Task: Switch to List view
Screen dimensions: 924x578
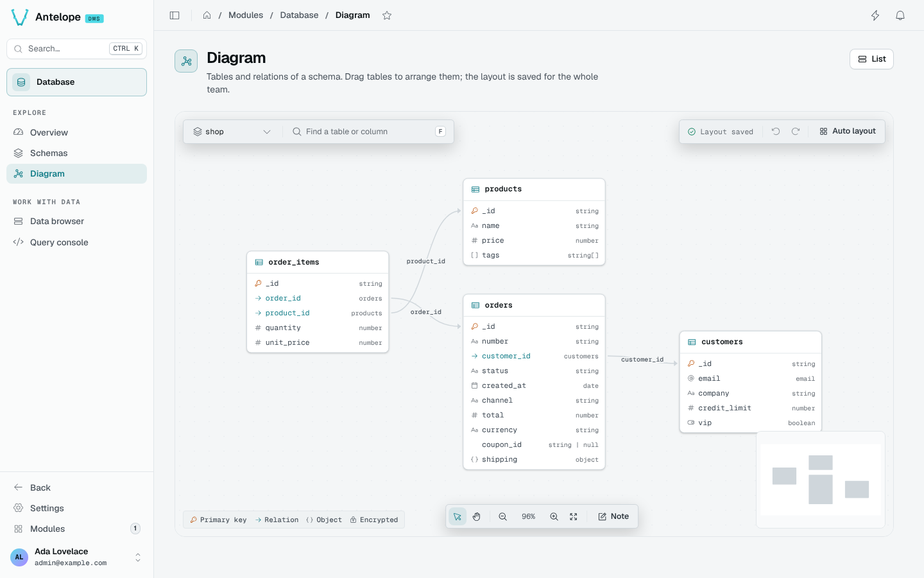Action: pyautogui.click(x=871, y=59)
